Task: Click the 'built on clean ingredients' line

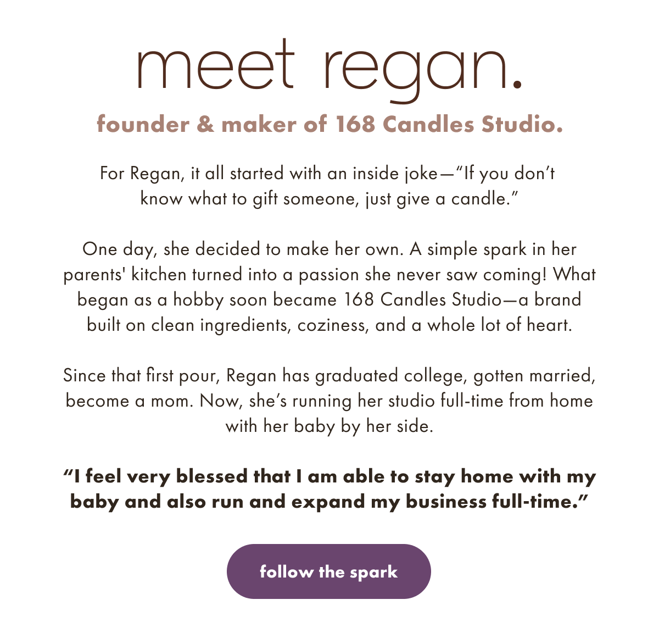Action: click(x=329, y=325)
